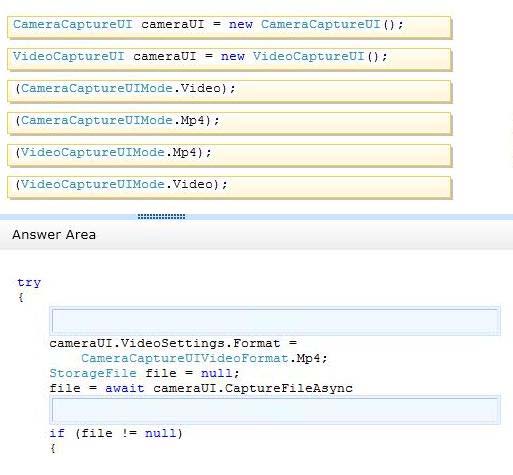Screen dimensions: 513x475
Task: Choose the (VideoCaptureUIMode.Mp4); code snippet
Action: point(229,155)
